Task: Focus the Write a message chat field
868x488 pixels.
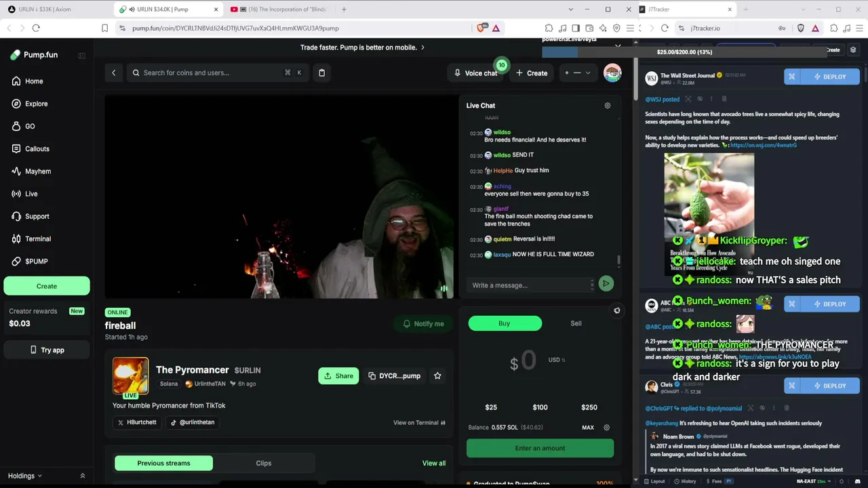Action: tap(530, 285)
